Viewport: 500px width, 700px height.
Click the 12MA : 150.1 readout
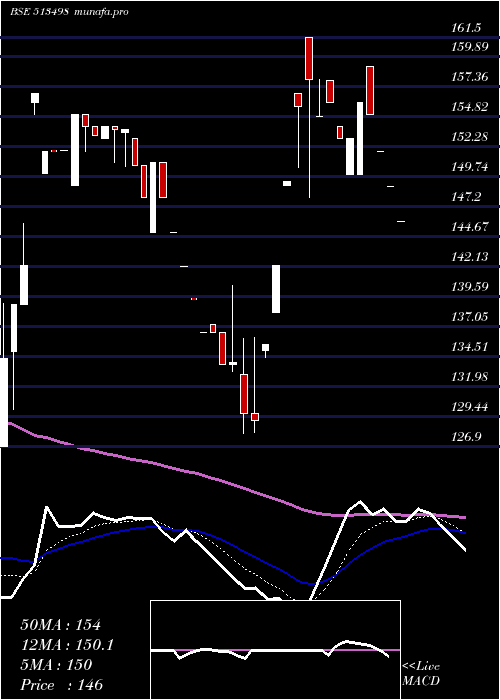67,645
